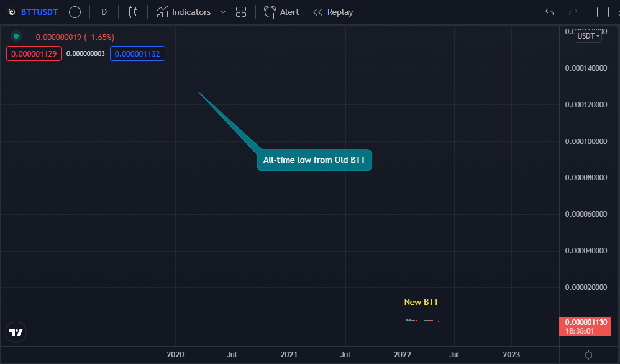Open the USDT currency dropdown
Viewport: 620px width, 364px height.
pos(588,36)
